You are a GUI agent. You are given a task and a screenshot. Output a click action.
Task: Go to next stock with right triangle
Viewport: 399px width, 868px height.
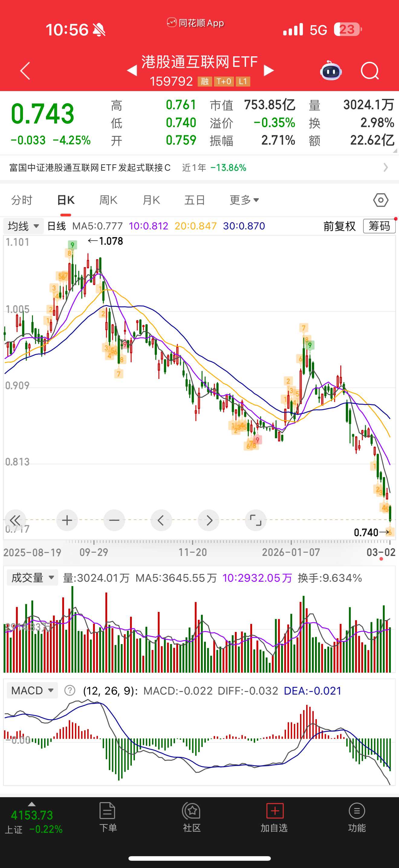[x=269, y=71]
